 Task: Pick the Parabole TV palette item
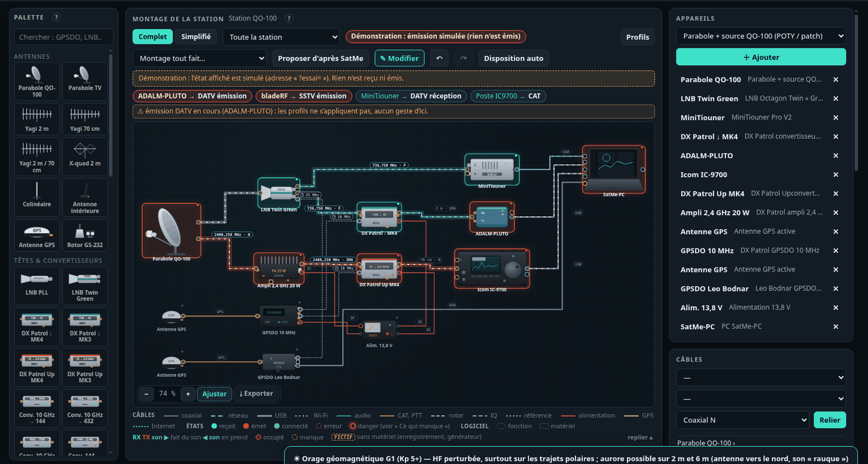coord(85,81)
